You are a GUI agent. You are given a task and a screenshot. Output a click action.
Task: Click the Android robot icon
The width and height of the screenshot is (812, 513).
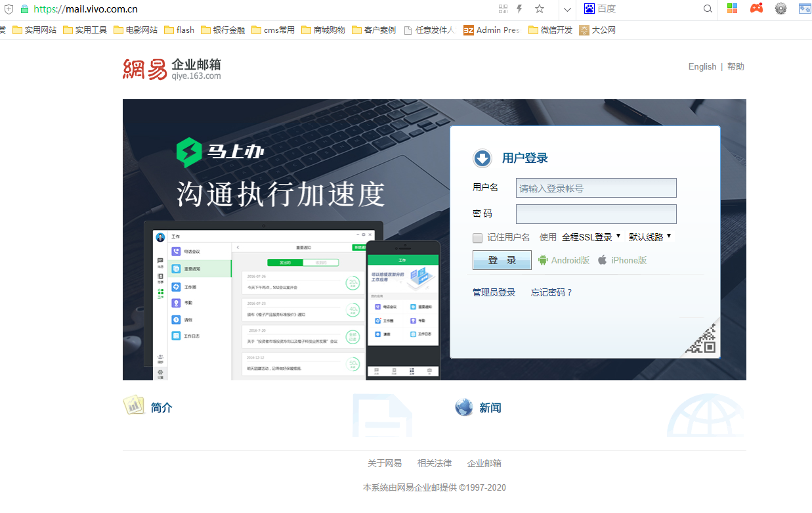[x=543, y=260]
